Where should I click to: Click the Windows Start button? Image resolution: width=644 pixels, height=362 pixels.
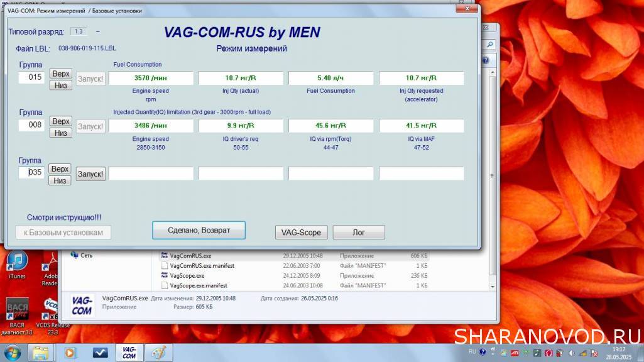pos(12,353)
